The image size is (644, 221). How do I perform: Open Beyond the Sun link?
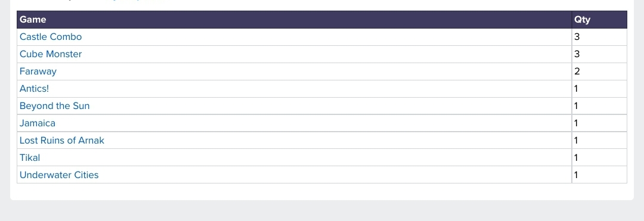pyautogui.click(x=54, y=106)
